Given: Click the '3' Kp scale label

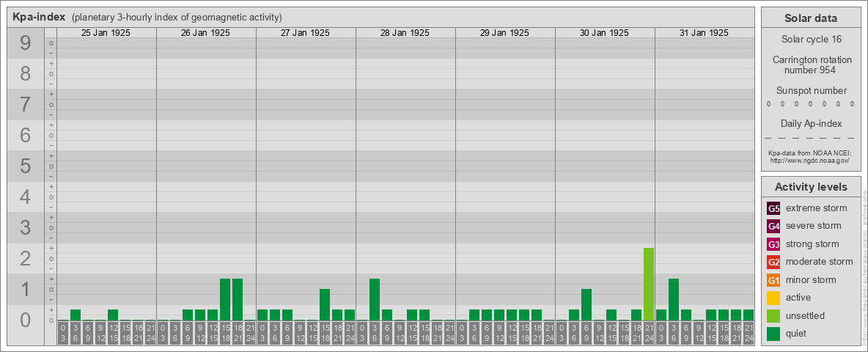Looking at the screenshot, I should 26,227.
